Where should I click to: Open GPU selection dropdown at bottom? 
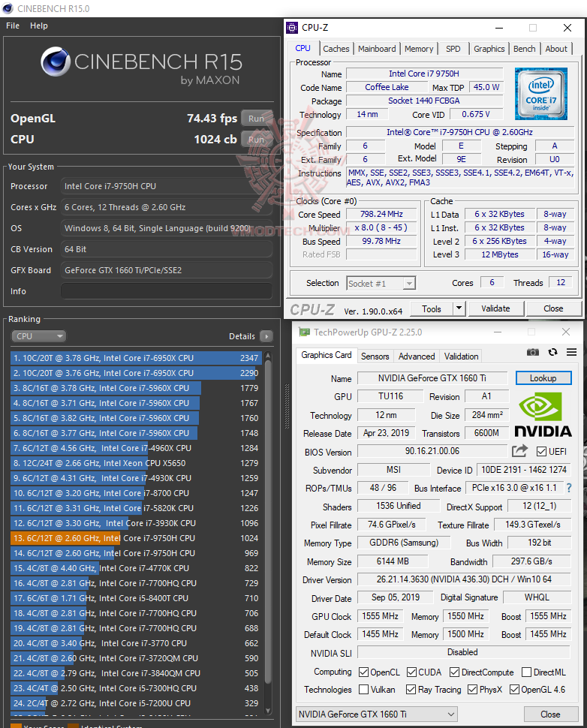coord(377,714)
